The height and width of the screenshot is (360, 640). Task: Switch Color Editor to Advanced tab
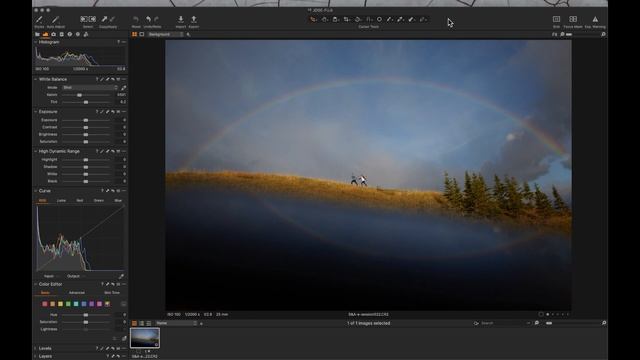tap(77, 293)
